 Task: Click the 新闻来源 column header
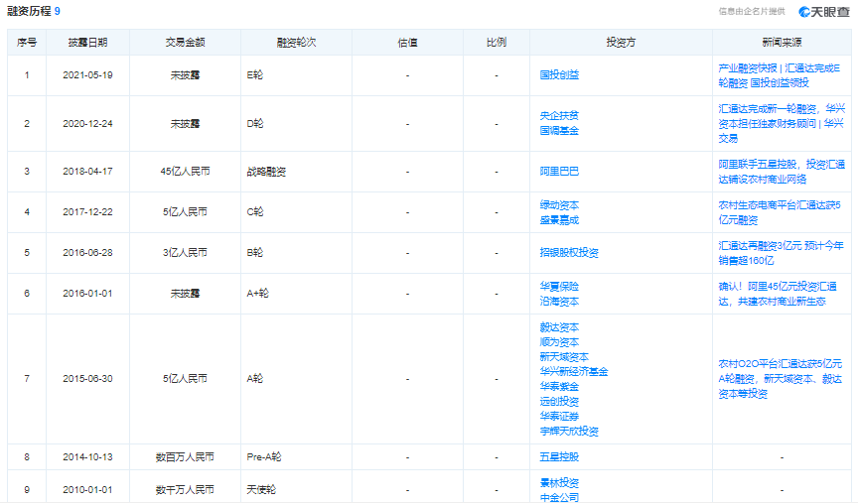click(x=782, y=43)
